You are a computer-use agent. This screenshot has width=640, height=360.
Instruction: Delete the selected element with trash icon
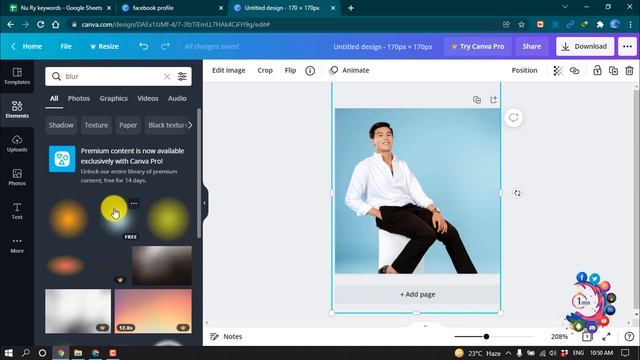629,71
